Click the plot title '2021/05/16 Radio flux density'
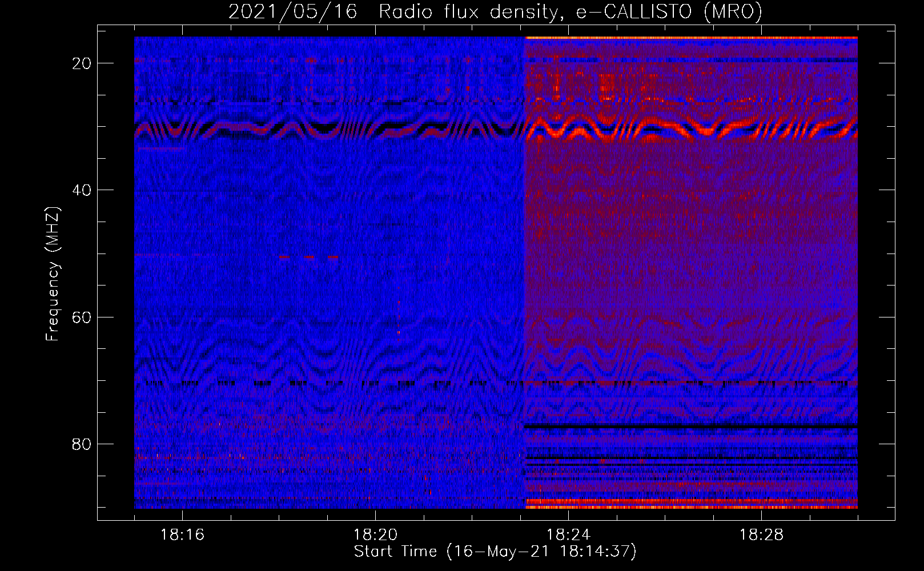This screenshot has height=571, width=924. tap(495, 11)
